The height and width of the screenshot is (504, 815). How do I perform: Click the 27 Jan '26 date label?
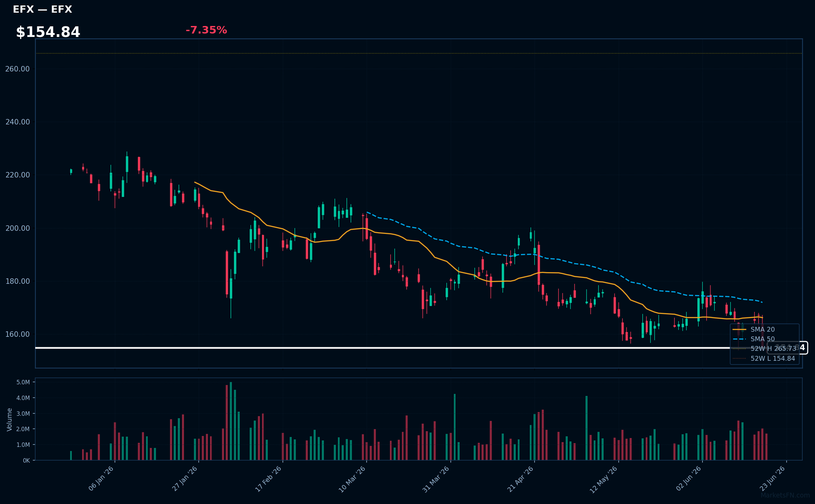(185, 479)
